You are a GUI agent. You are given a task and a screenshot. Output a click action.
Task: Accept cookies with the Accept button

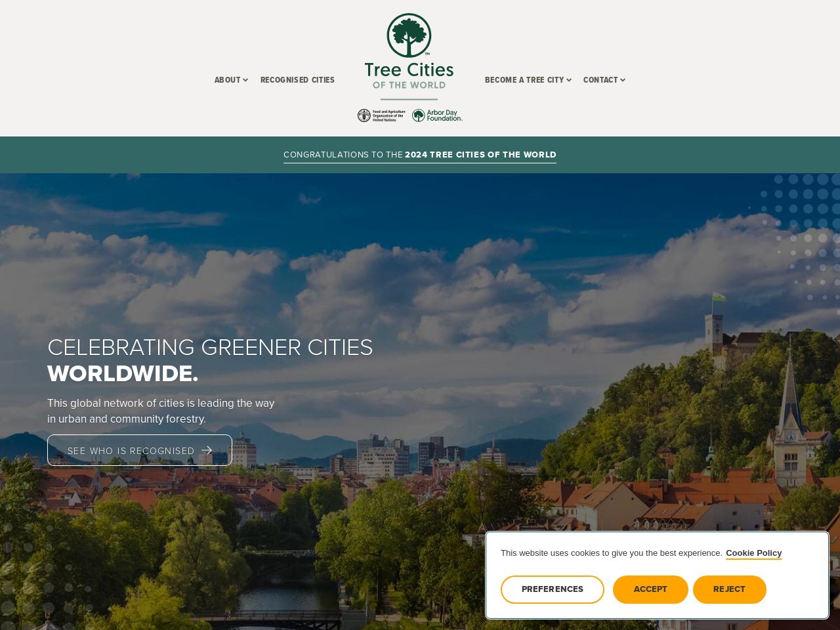coord(650,589)
